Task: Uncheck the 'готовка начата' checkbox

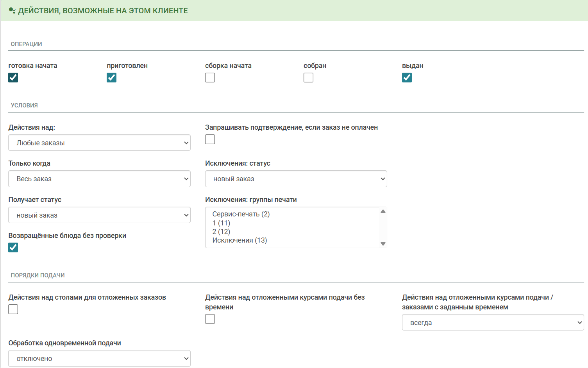Action: pos(13,78)
